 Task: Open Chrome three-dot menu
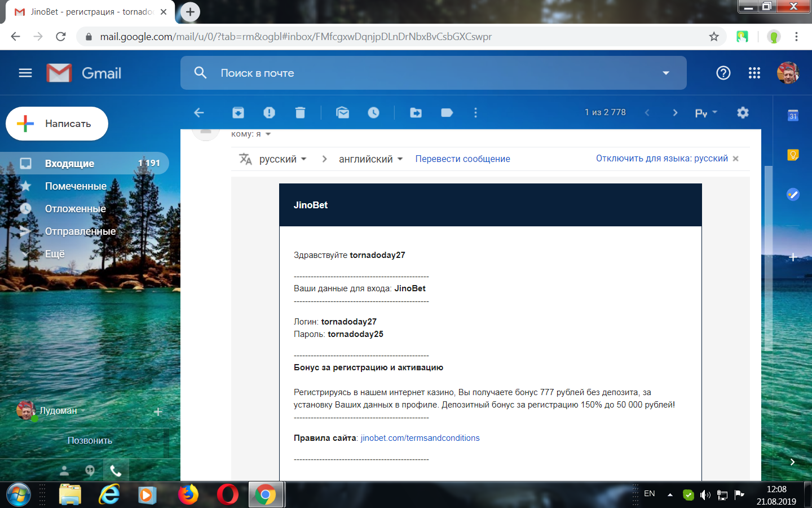coord(796,37)
